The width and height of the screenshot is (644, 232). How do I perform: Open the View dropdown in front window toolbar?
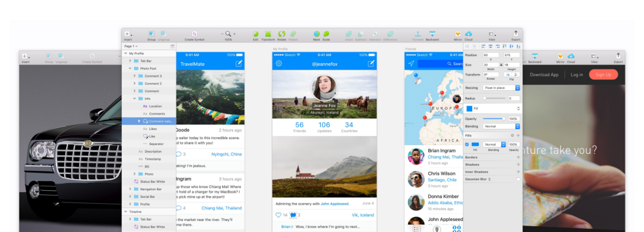pos(492,34)
